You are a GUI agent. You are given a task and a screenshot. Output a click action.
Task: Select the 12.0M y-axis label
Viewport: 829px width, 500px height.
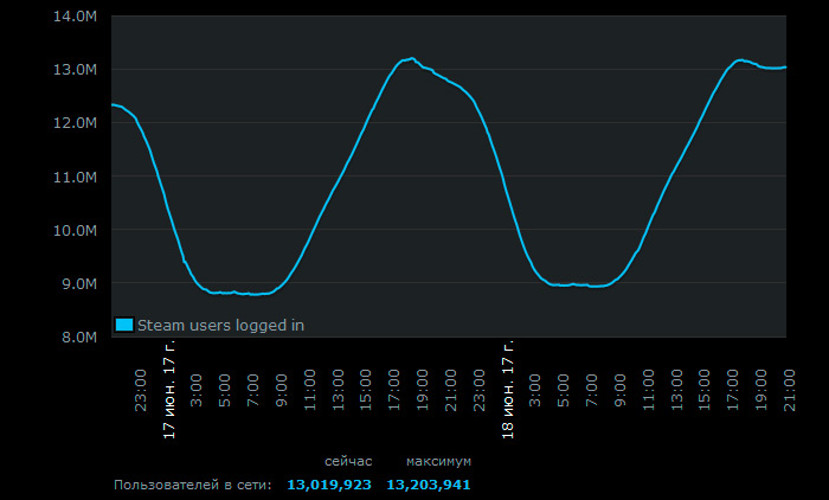click(x=75, y=123)
